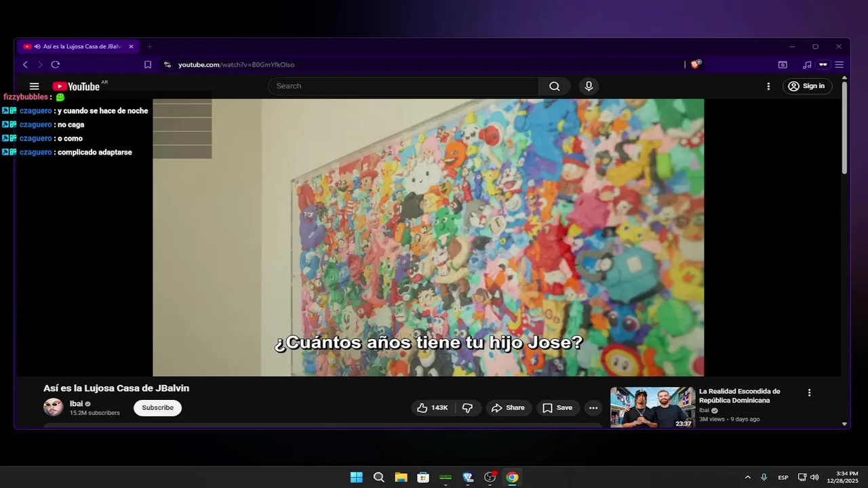Click the chat username 'fizzybubbles'
The width and height of the screenshot is (868, 488).
coord(26,97)
